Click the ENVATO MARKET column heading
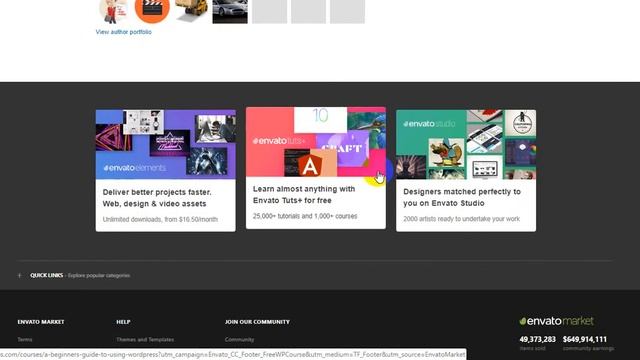The height and width of the screenshot is (360, 640). pyautogui.click(x=41, y=322)
